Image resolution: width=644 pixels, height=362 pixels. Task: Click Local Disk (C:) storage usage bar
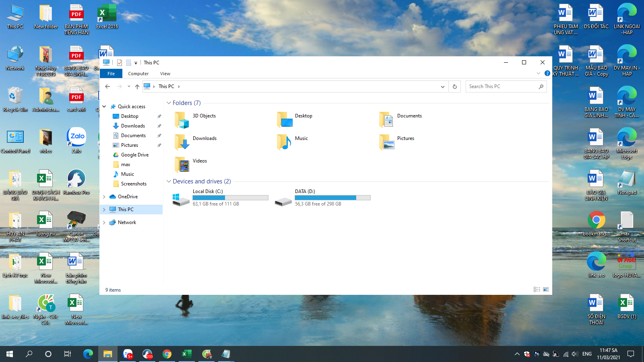[230, 198]
